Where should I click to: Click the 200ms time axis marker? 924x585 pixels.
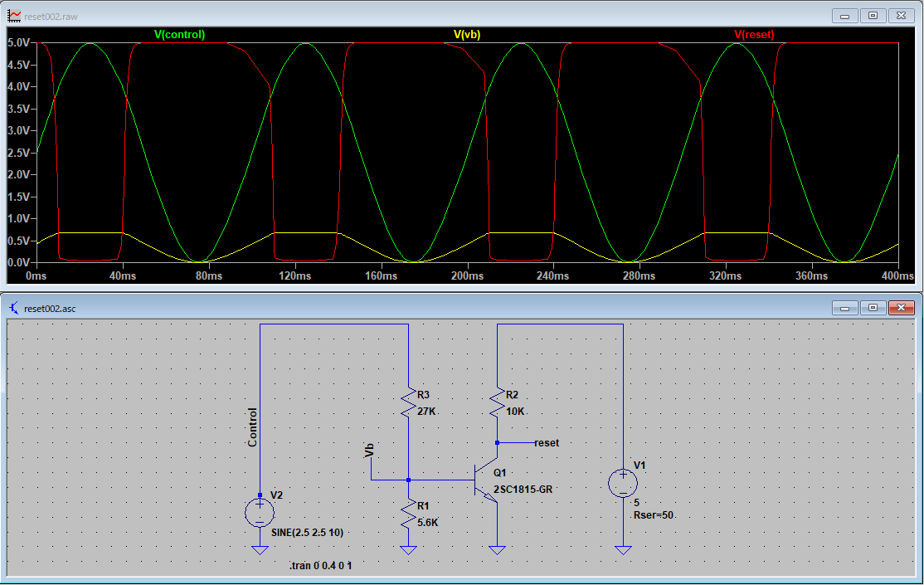click(467, 276)
